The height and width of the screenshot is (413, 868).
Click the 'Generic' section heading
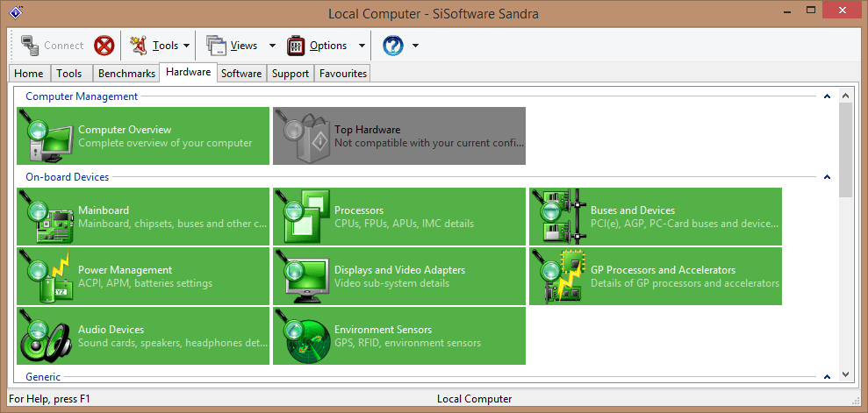click(x=43, y=376)
